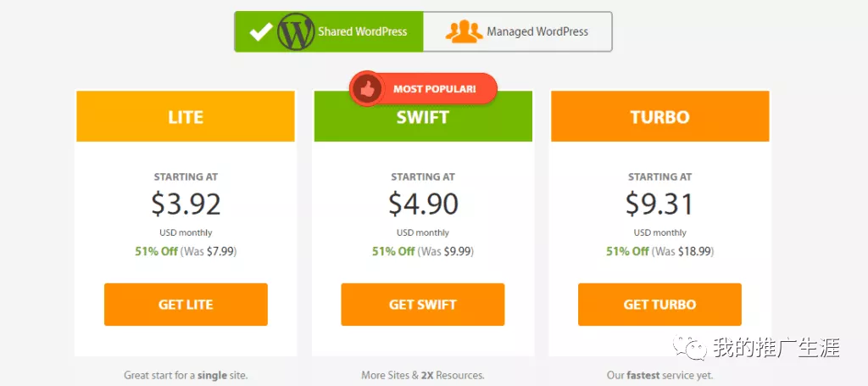Click the white checkmark icon
The height and width of the screenshot is (386, 868).
[x=260, y=32]
